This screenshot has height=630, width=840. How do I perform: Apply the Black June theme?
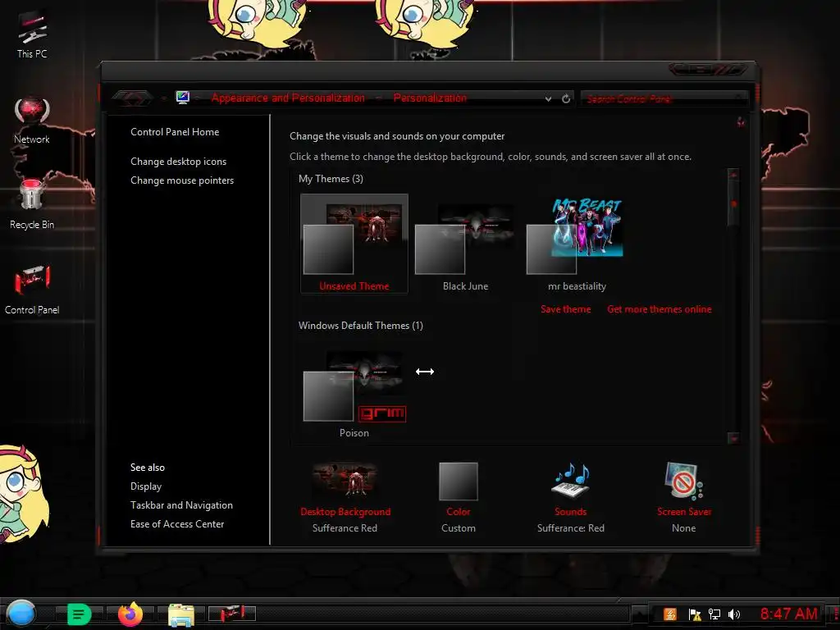coord(465,244)
